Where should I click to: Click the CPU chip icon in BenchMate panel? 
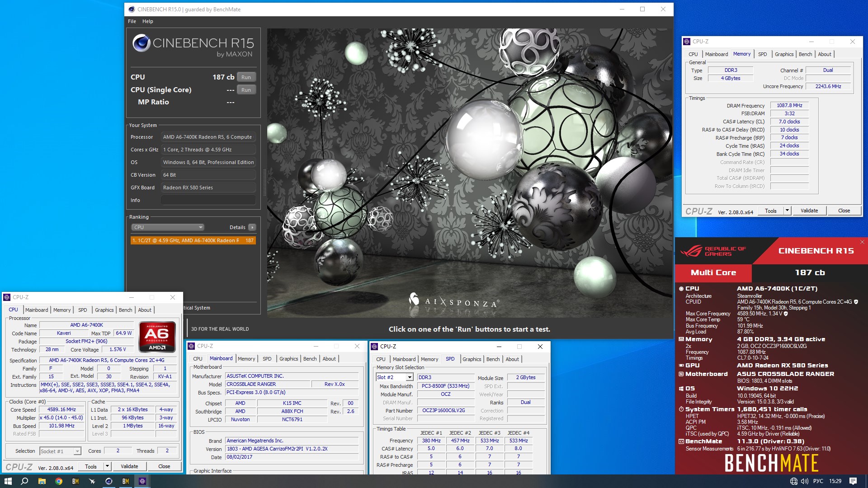681,288
